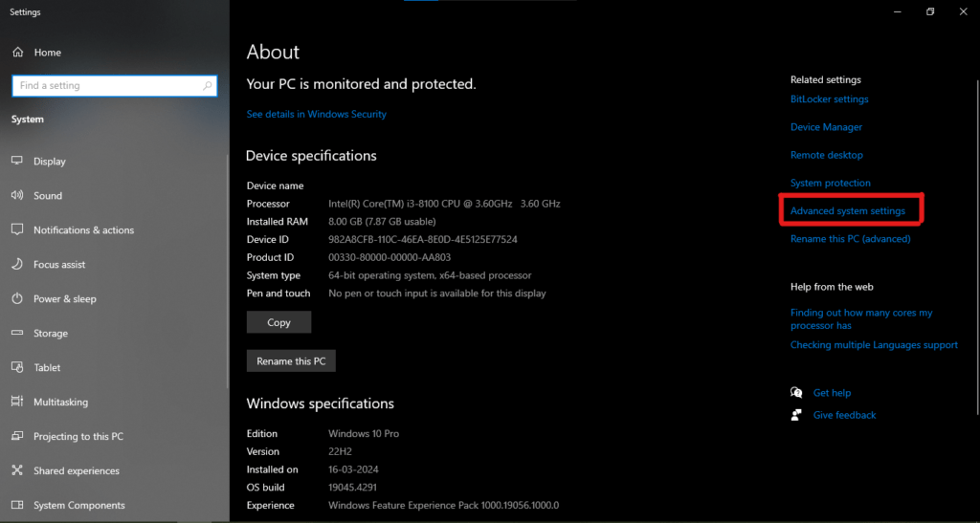The height and width of the screenshot is (523, 980).
Task: Click the Processor value Intel Core i3-8100
Action: coord(444,204)
